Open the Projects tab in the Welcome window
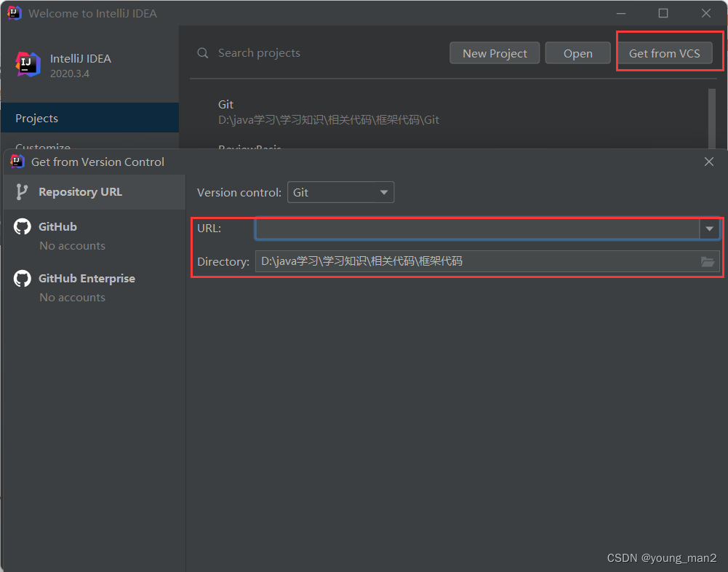Image resolution: width=728 pixels, height=572 pixels. pos(90,118)
